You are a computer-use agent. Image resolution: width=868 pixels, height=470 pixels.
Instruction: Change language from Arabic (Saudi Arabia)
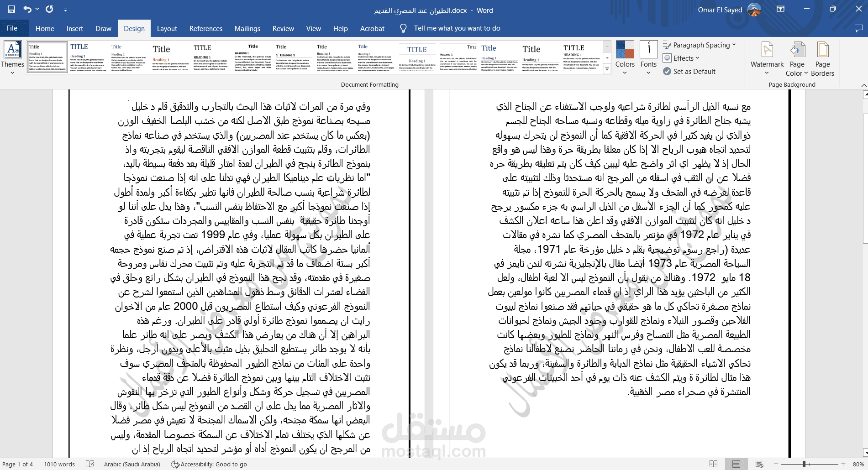[132, 464]
